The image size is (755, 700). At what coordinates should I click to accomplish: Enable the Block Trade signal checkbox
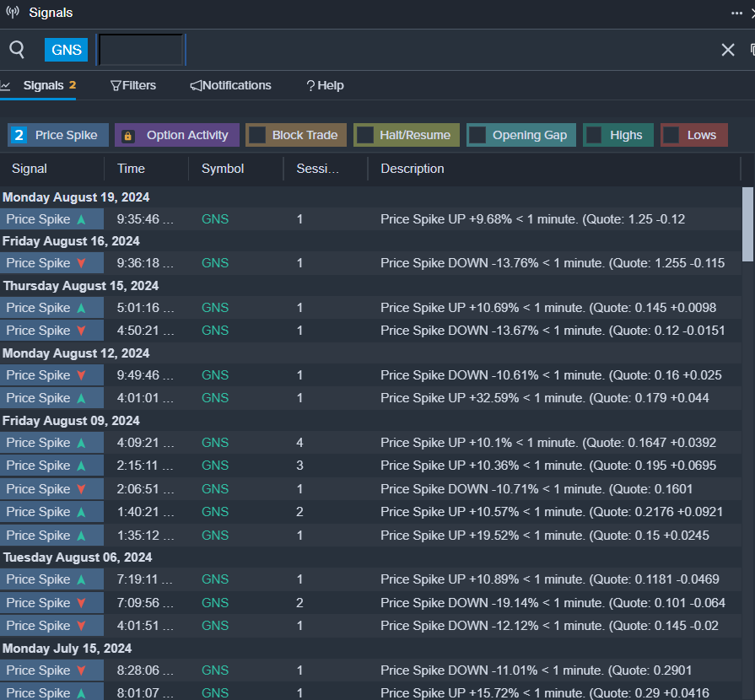coord(257,135)
